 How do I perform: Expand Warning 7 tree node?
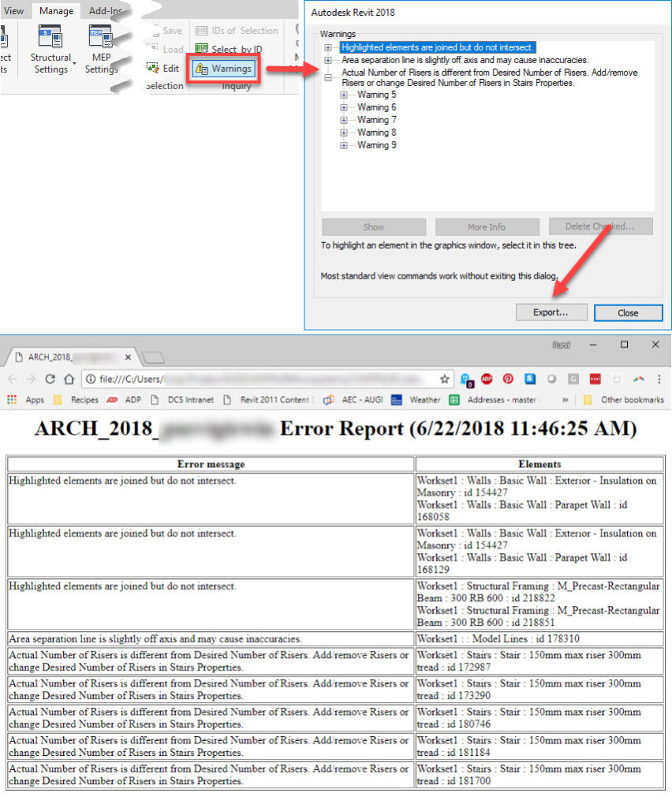pyautogui.click(x=344, y=120)
